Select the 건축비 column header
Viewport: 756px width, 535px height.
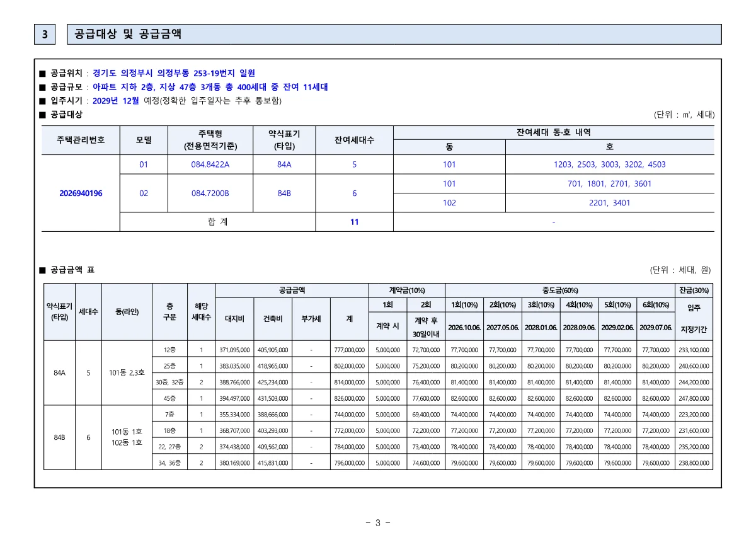pos(273,319)
